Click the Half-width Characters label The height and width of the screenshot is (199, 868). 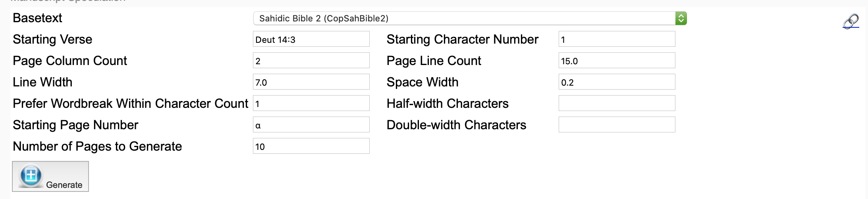pos(448,103)
